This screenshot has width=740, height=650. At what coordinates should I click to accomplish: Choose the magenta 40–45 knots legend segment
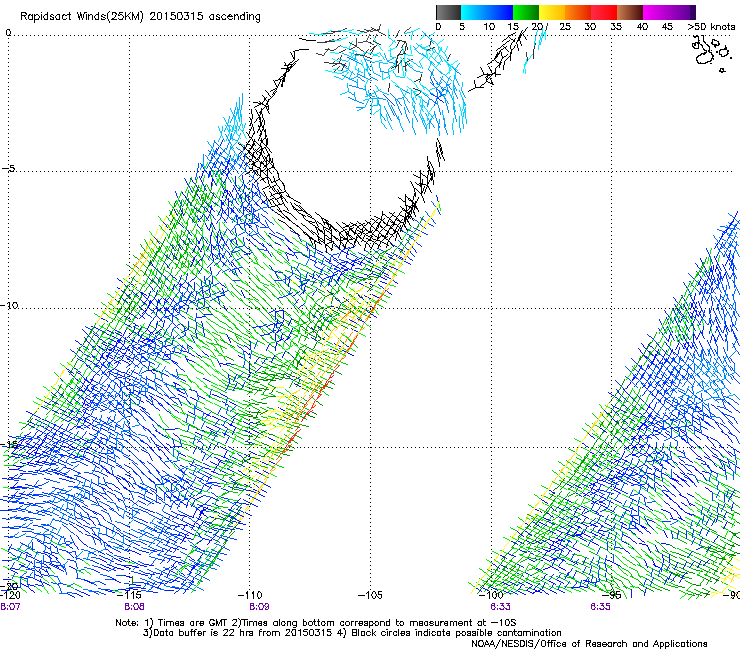click(x=656, y=12)
